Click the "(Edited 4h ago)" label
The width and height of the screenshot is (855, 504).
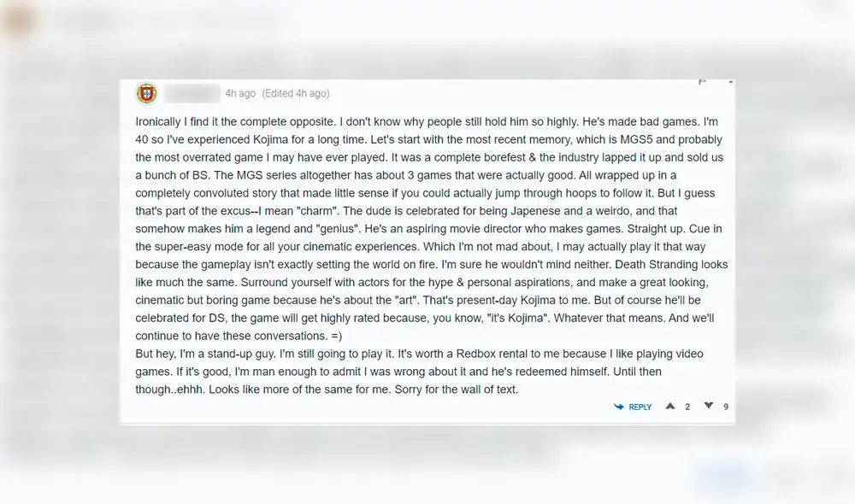click(x=295, y=93)
